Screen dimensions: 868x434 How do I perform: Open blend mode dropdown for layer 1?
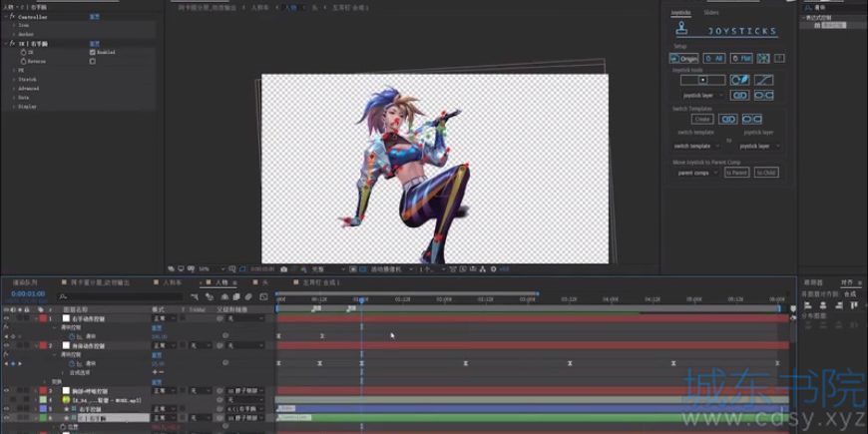pyautogui.click(x=164, y=319)
